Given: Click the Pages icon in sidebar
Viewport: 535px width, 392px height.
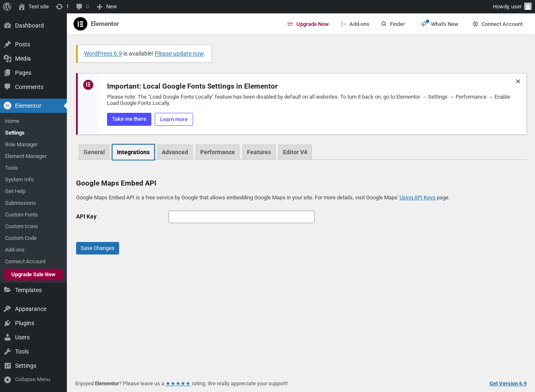Looking at the screenshot, I should (8, 73).
